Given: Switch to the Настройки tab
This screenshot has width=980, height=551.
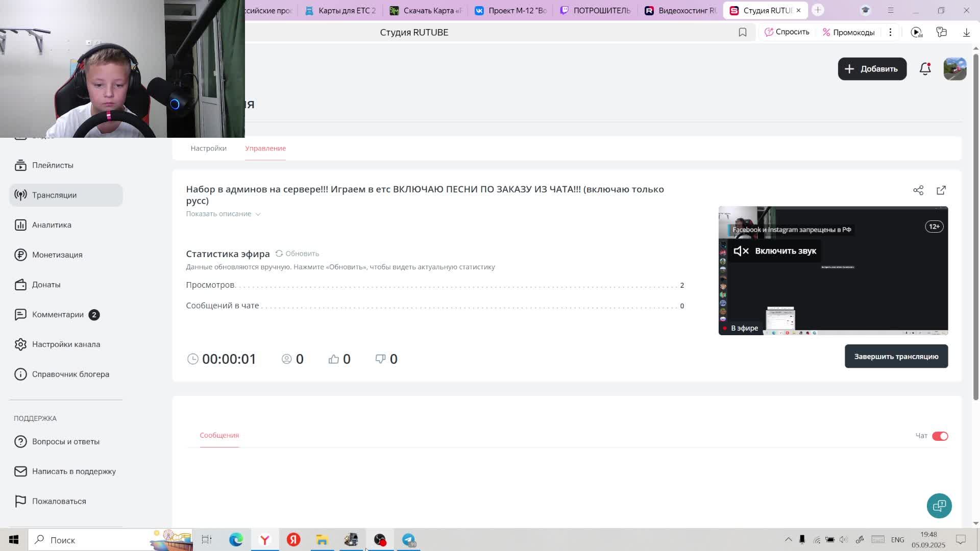Looking at the screenshot, I should [208, 148].
